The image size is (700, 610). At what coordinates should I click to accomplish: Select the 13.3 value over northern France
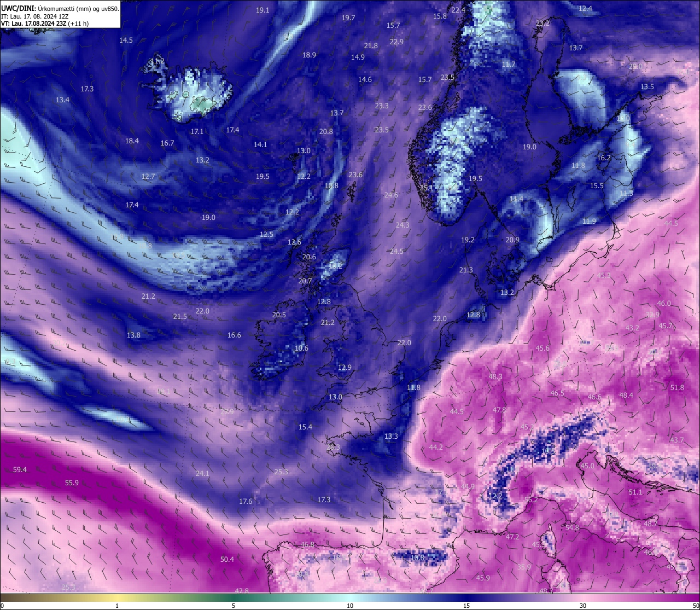tap(391, 437)
